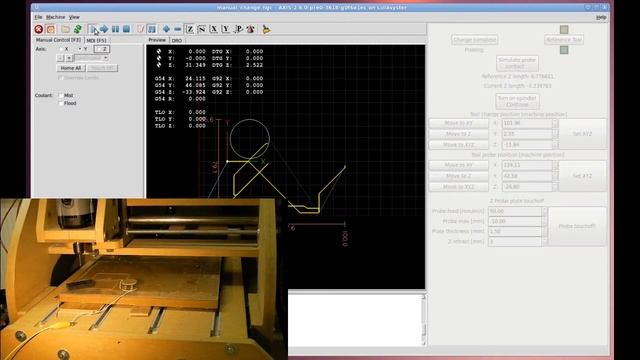Toggle rotate drag mode icon
The image size is (640, 360).
[251, 29]
